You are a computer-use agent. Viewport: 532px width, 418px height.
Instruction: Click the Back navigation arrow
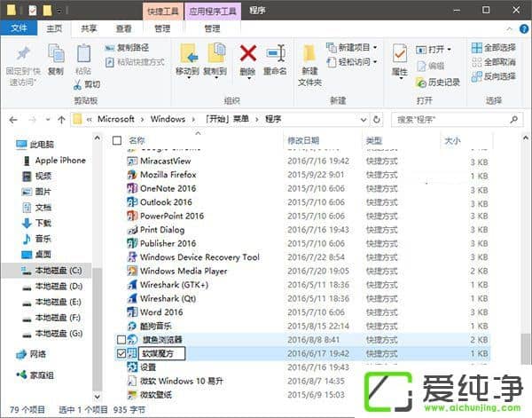click(13, 120)
